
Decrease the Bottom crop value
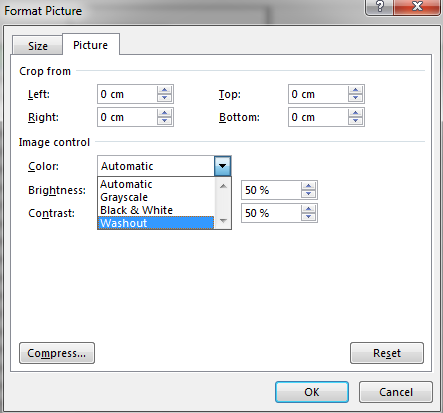click(x=355, y=121)
